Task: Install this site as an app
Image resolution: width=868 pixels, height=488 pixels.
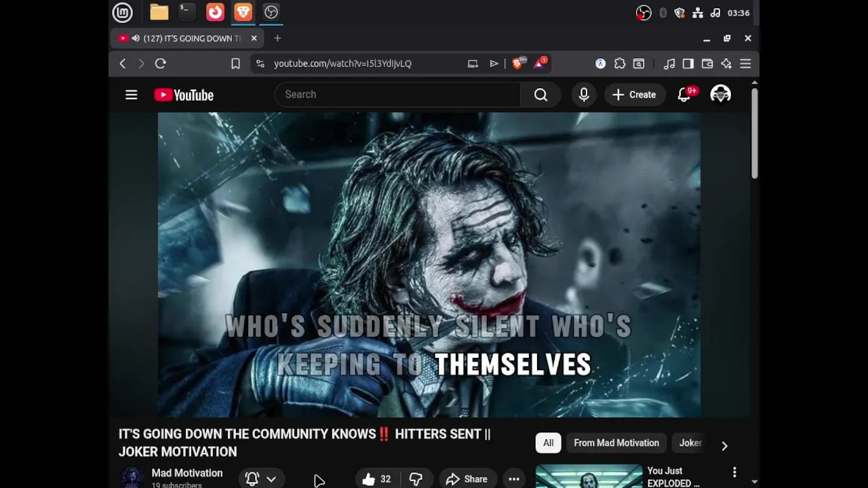Action: coord(473,64)
